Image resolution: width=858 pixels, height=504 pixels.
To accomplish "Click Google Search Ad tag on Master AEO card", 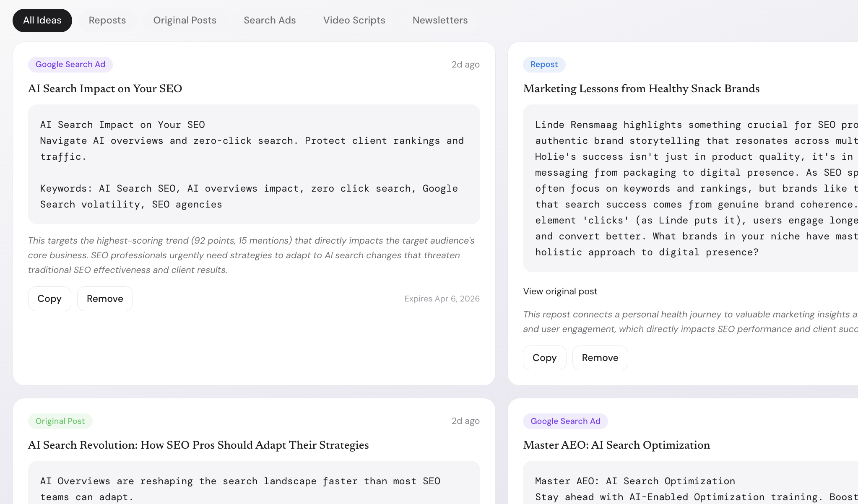I will coord(565,421).
